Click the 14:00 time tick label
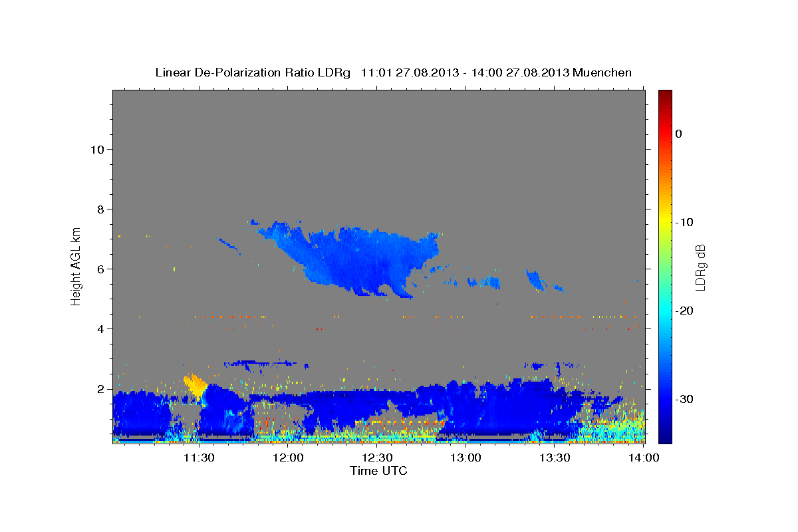798x532 pixels. [643, 458]
